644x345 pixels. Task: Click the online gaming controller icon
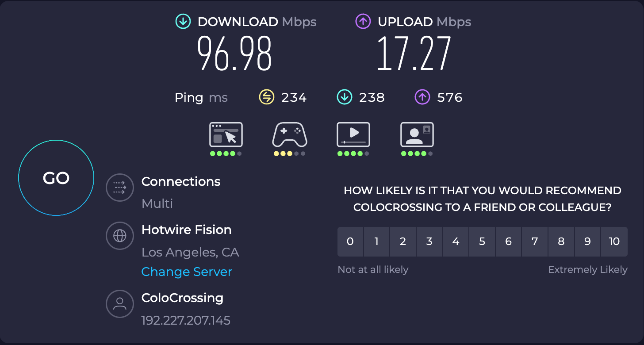coord(289,134)
